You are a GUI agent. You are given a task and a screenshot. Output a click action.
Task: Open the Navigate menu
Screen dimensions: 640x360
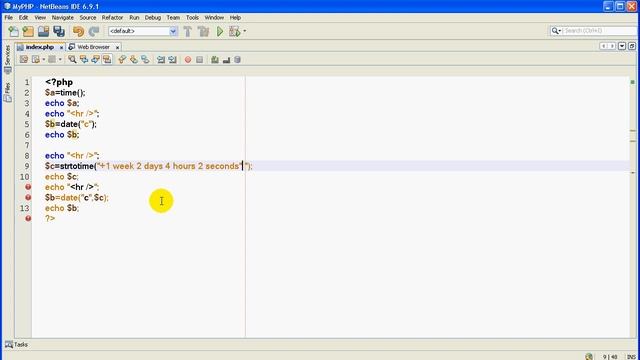62,18
